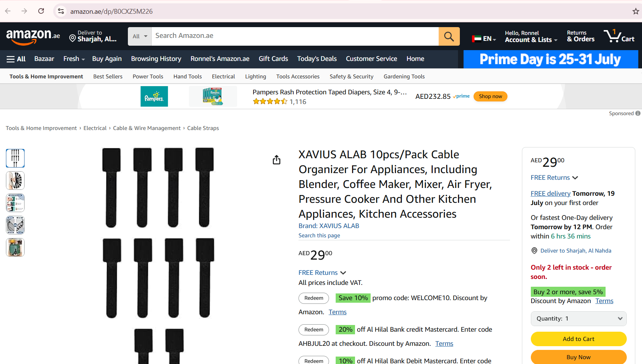This screenshot has height=364, width=642.
Task: Select the third product thumbnail
Action: click(15, 203)
